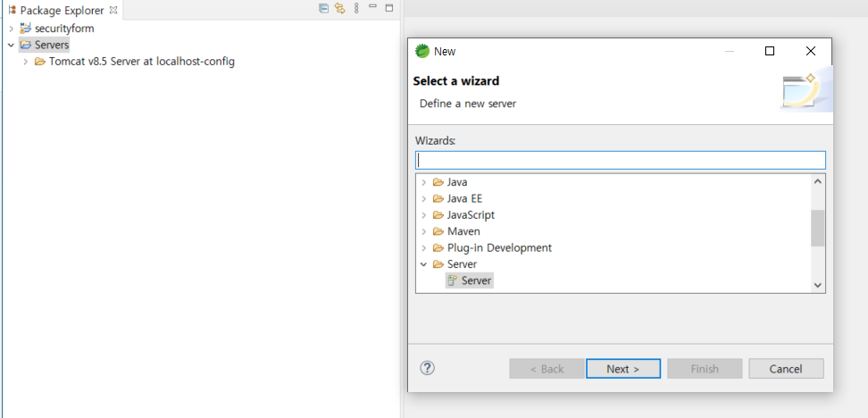Expand the Java EE wizard category

pyautogui.click(x=424, y=199)
